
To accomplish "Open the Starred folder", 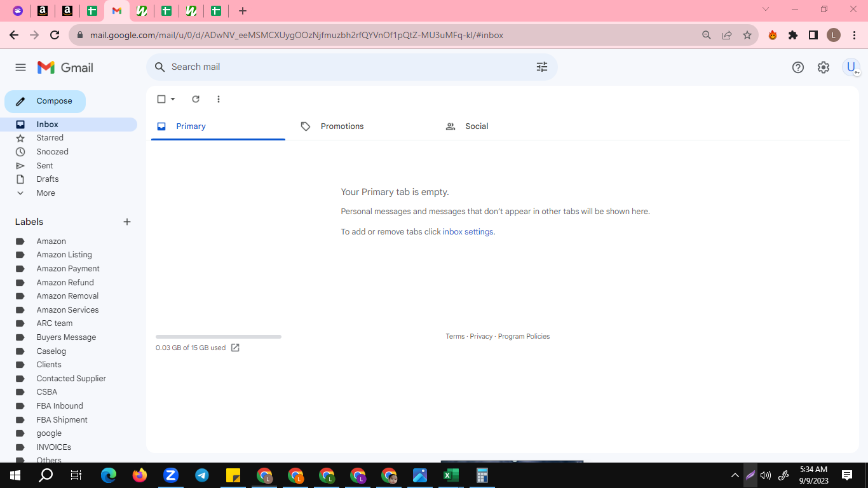I will (x=50, y=138).
